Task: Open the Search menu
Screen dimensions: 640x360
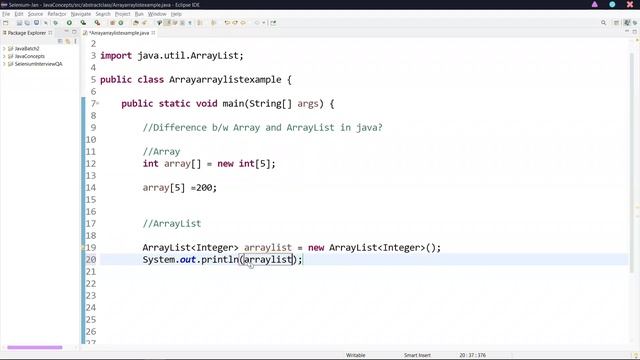Action: click(103, 14)
